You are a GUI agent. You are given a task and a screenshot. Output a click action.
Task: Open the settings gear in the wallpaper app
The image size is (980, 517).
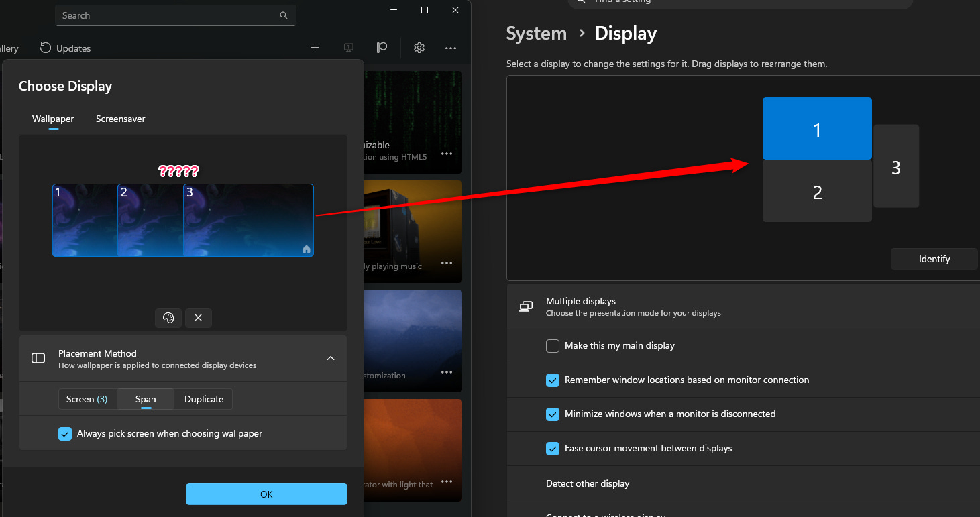pos(419,48)
